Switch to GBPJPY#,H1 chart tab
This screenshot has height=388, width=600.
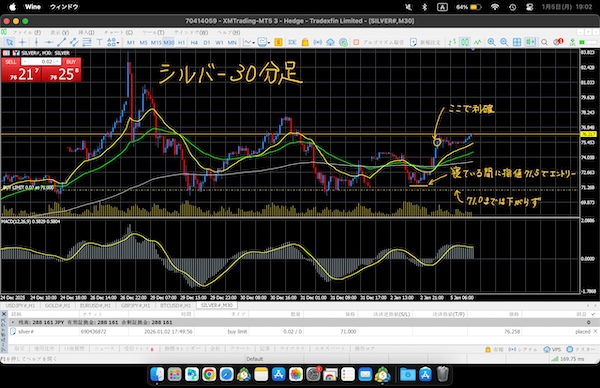tap(135, 305)
